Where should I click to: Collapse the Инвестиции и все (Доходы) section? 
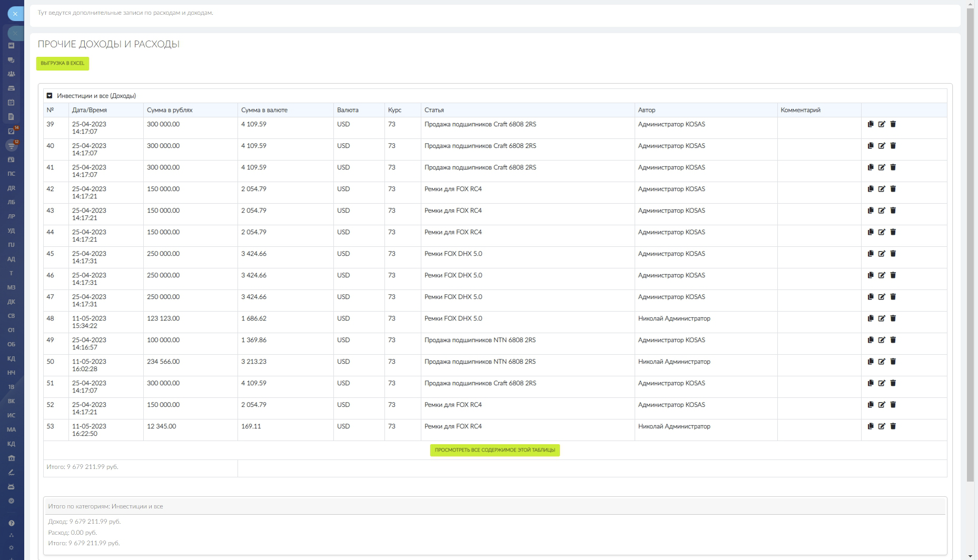[50, 96]
